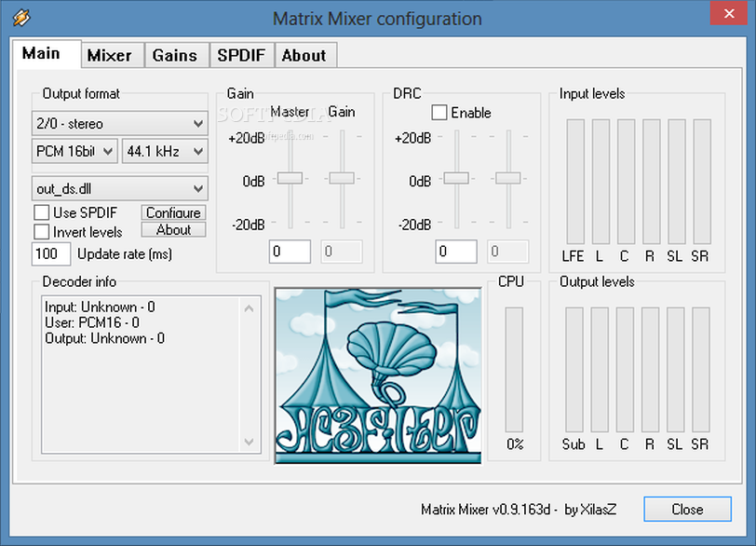Click the Master gain value field
756x546 pixels.
pos(290,252)
